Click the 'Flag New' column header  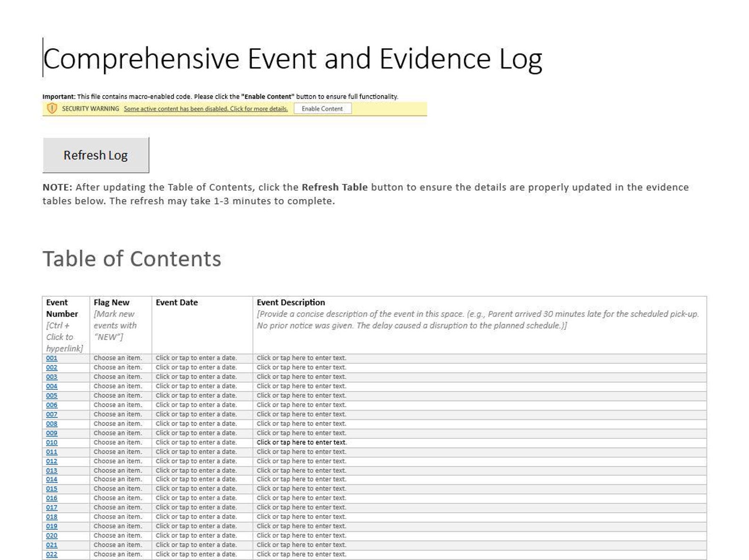[111, 302]
